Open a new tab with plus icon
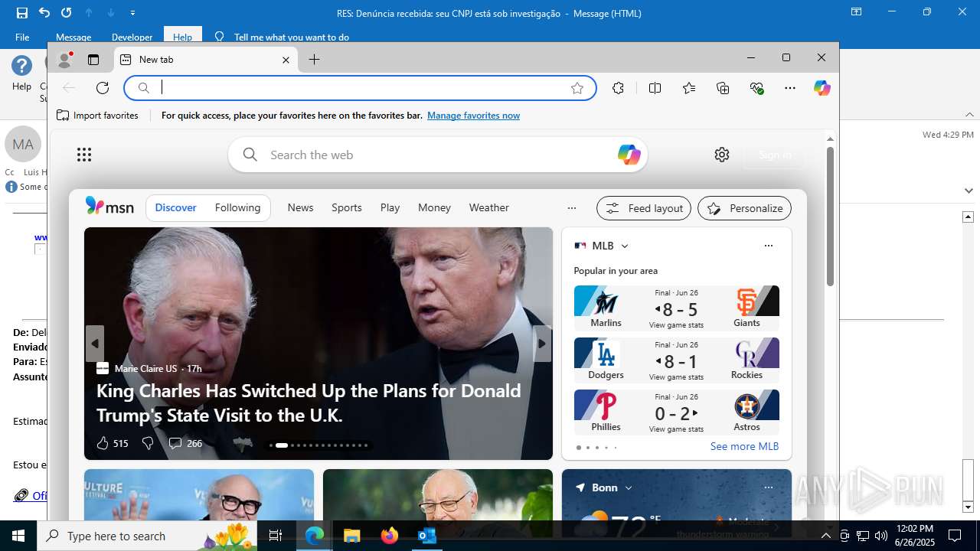Viewport: 980px width, 551px height. point(314,60)
